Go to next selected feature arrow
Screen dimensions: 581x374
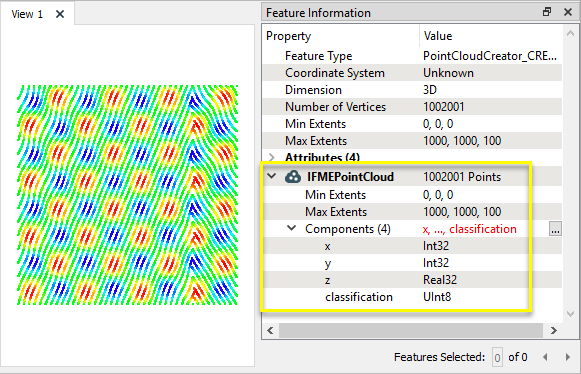point(568,357)
